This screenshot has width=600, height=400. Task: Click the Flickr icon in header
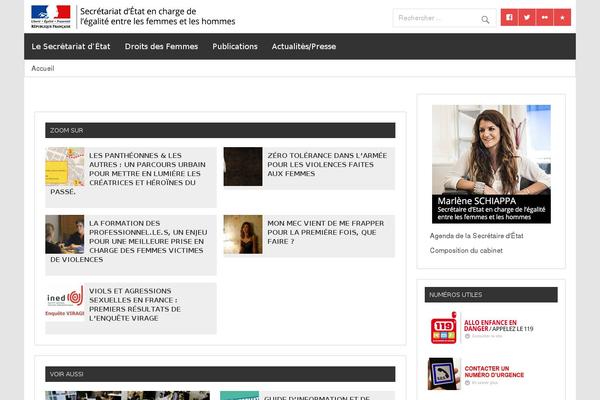(545, 18)
